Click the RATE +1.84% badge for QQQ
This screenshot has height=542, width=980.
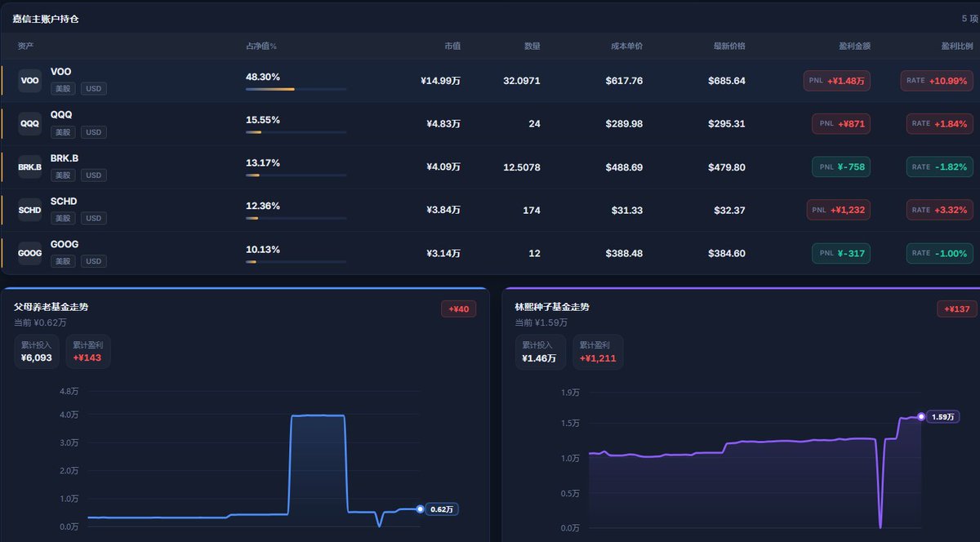(x=940, y=124)
